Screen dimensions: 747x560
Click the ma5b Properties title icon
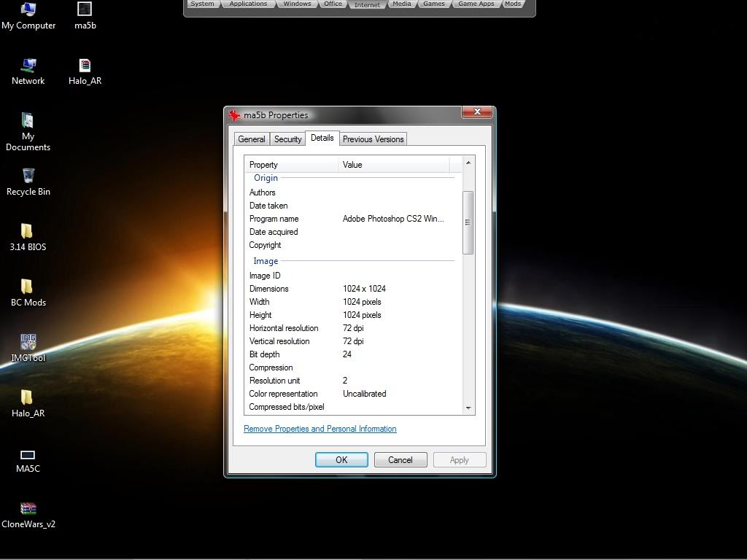234,114
